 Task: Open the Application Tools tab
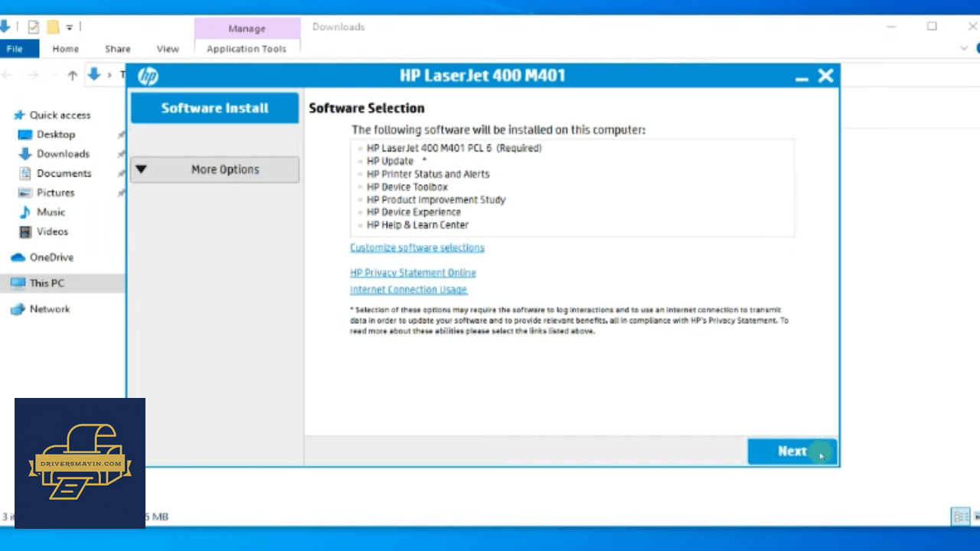[247, 49]
